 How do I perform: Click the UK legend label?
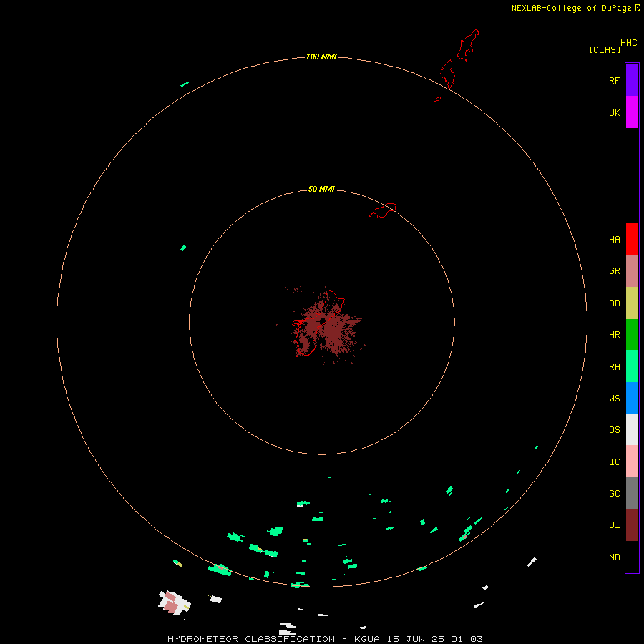click(614, 112)
